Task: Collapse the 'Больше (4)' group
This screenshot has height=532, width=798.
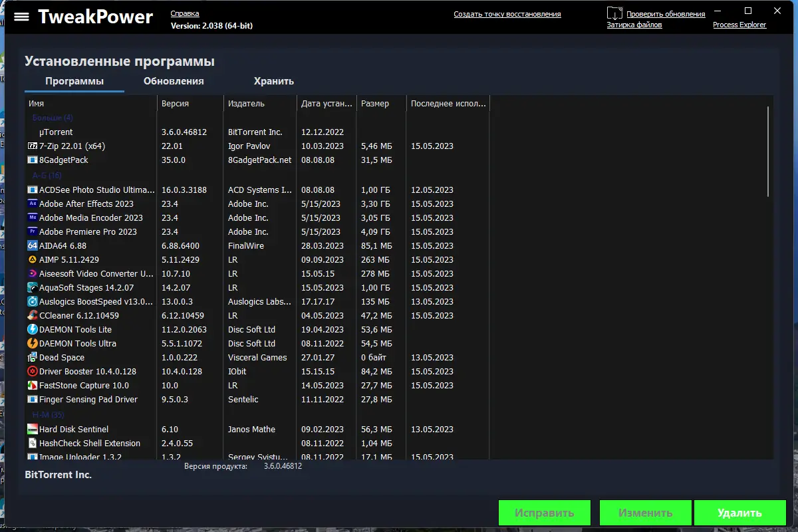Action: click(53, 118)
